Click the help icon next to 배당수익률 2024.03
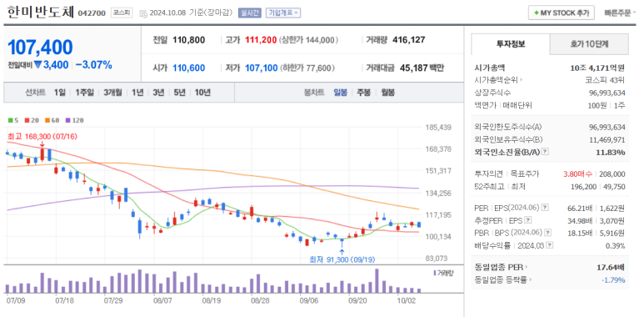644x317 pixels. 550,245
